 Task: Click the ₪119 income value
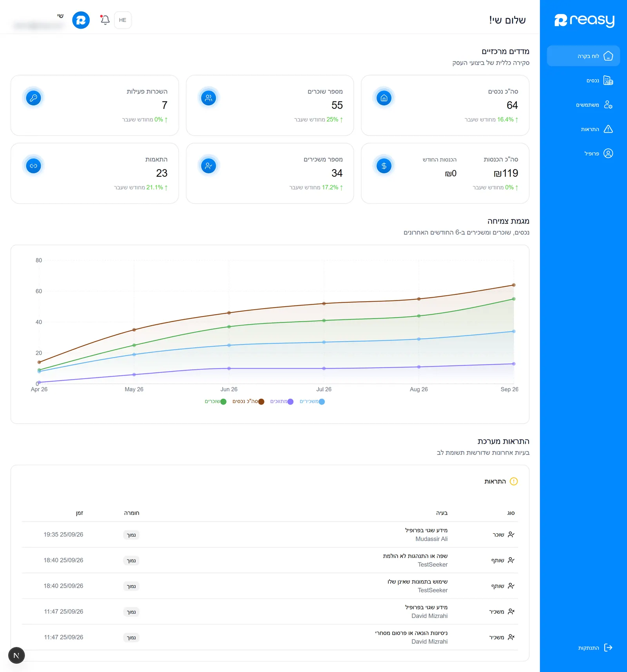pyautogui.click(x=506, y=173)
